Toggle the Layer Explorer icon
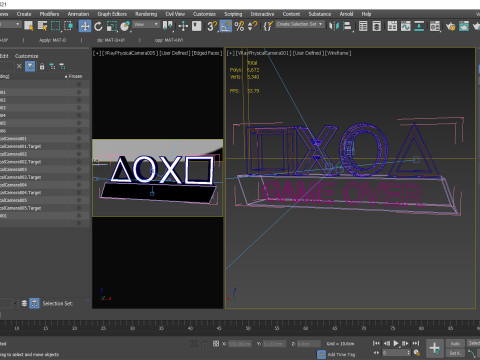The width and height of the screenshot is (480, 360). (377, 26)
